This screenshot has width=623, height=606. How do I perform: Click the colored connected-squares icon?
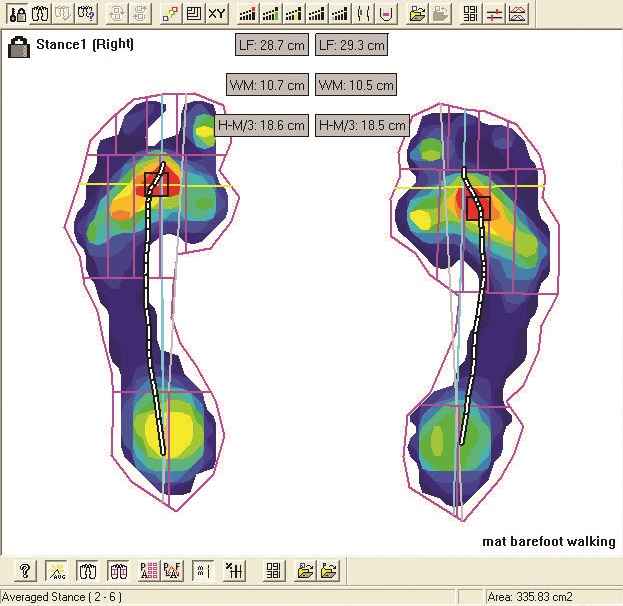click(170, 14)
